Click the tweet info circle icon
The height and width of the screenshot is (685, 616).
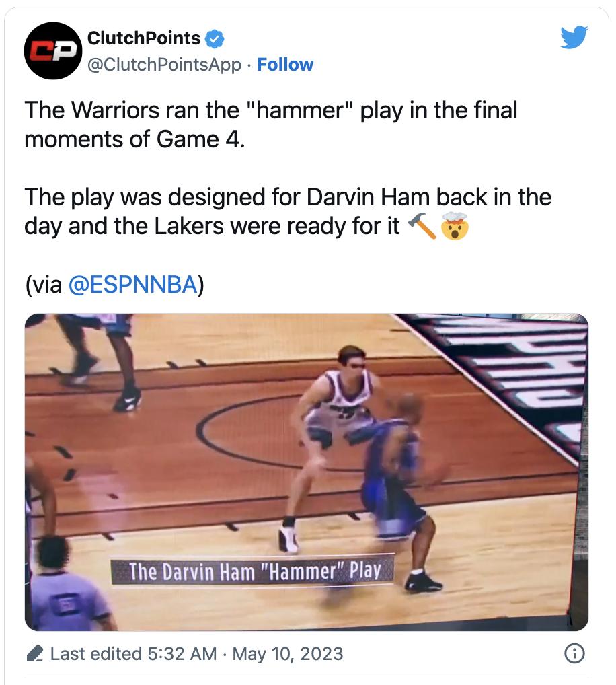tap(574, 653)
